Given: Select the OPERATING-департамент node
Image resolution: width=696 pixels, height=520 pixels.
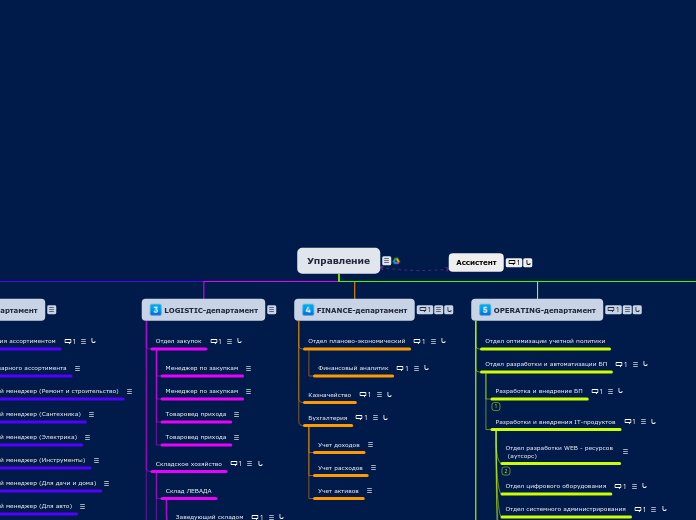Looking at the screenshot, I should pyautogui.click(x=537, y=310).
